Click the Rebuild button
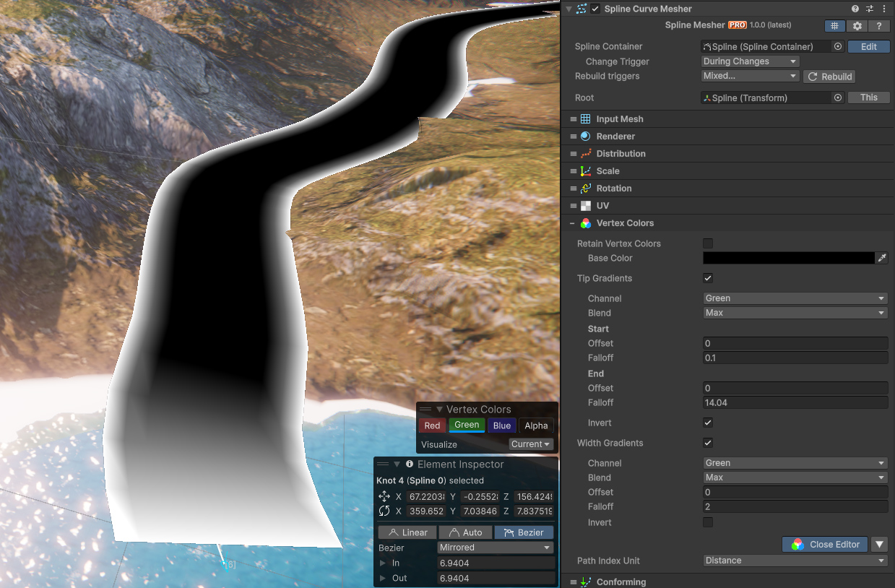The width and height of the screenshot is (895, 588). pyautogui.click(x=829, y=77)
